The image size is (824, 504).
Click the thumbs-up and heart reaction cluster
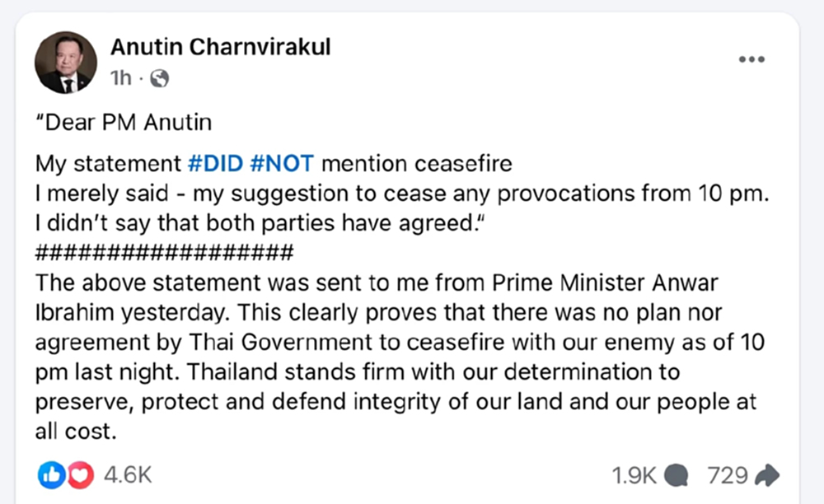[64, 474]
